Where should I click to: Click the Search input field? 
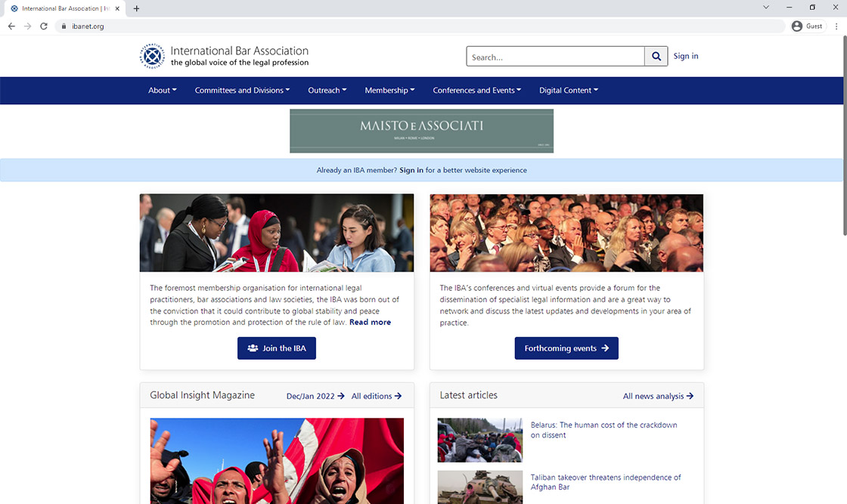555,56
